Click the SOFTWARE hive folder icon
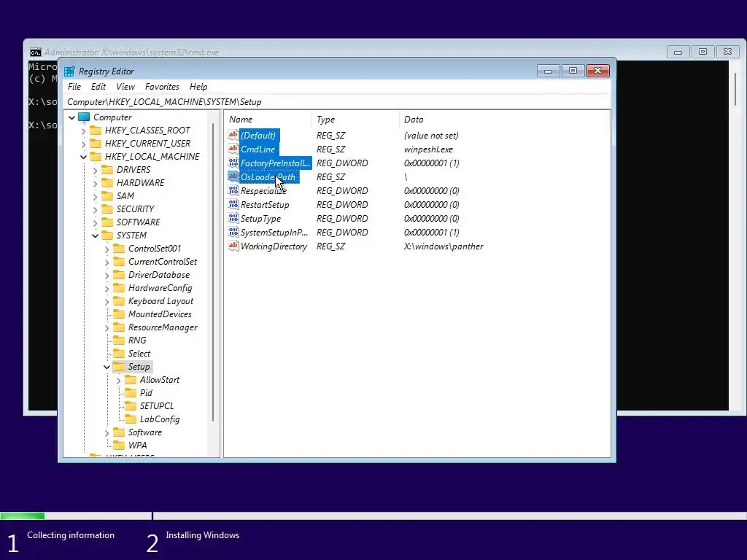 [108, 222]
